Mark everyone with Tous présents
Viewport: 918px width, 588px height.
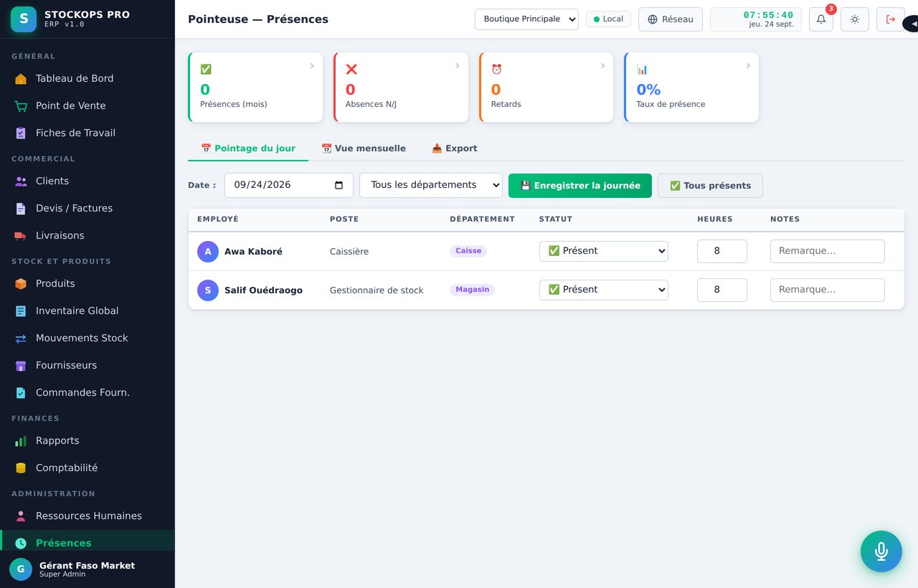pos(710,186)
